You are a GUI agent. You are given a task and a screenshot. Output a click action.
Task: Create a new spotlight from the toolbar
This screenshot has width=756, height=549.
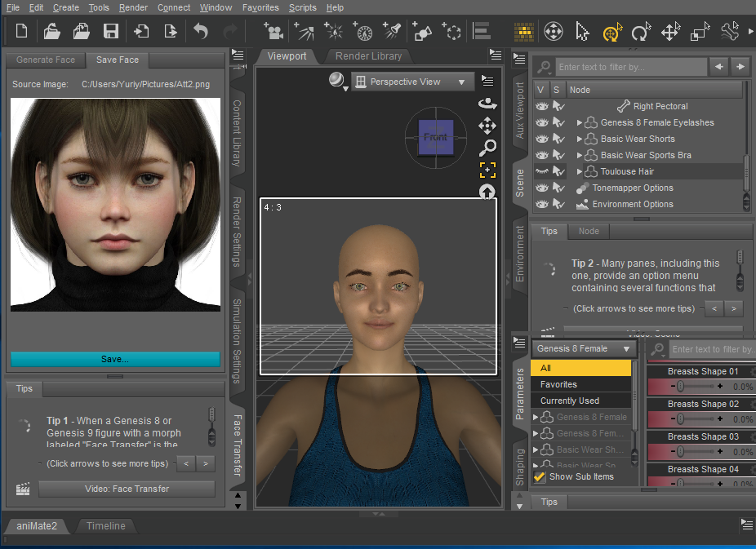pos(393,32)
